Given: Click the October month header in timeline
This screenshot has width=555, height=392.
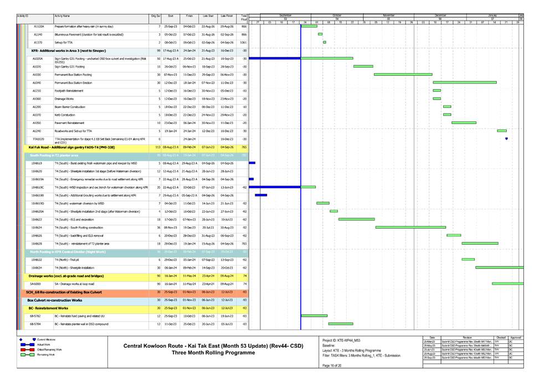Looking at the screenshot, I should click(337, 15).
